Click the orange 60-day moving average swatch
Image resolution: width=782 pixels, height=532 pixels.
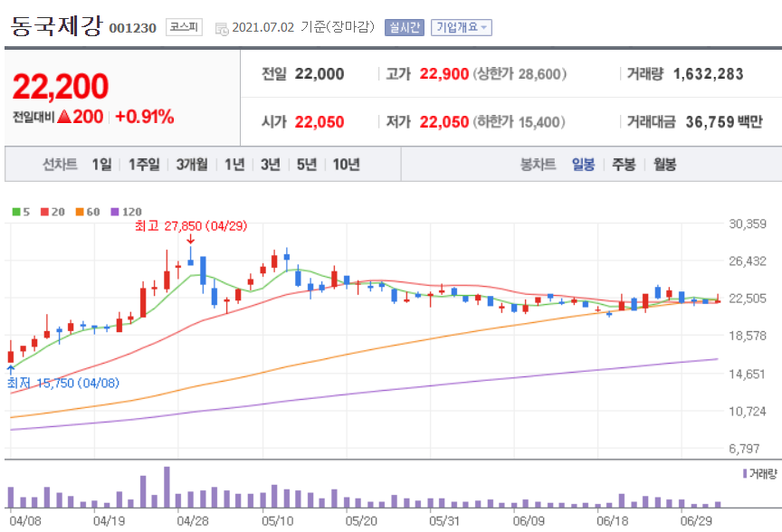[80, 212]
